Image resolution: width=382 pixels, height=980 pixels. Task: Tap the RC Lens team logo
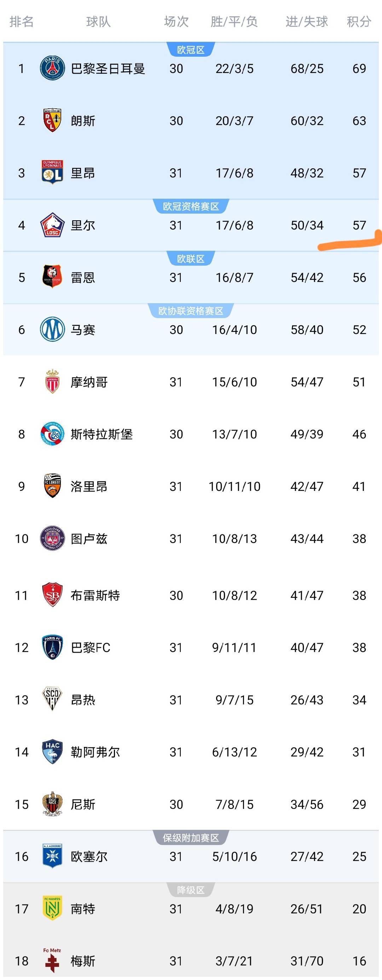tap(52, 121)
